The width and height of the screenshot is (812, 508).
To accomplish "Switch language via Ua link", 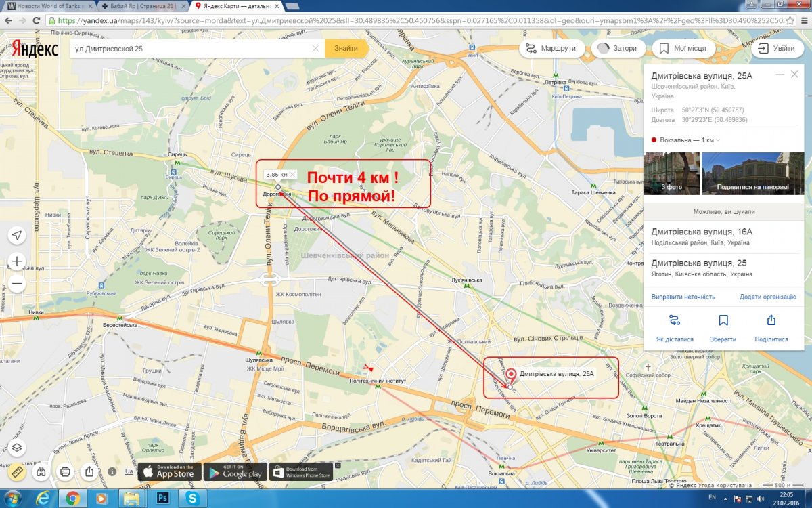I will click(x=129, y=471).
